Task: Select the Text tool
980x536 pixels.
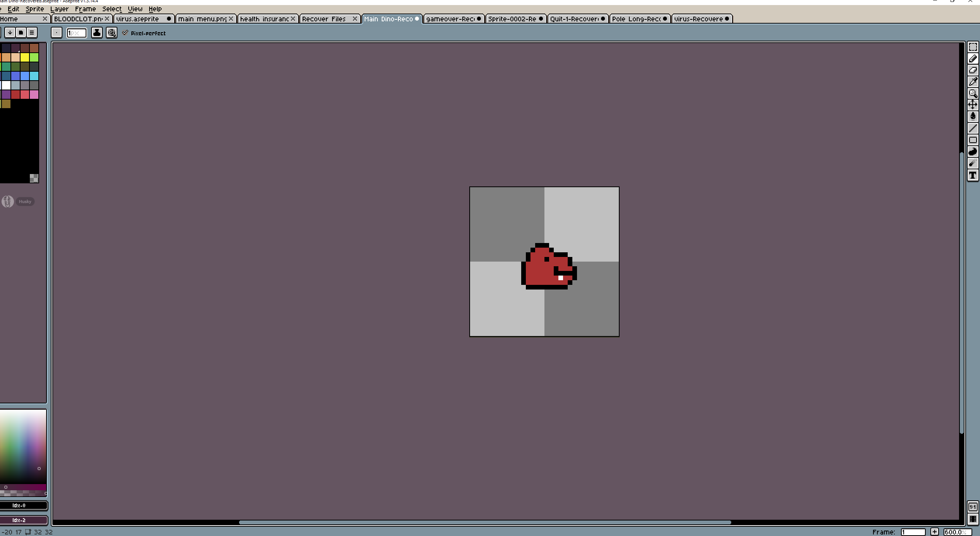Action: pos(973,175)
